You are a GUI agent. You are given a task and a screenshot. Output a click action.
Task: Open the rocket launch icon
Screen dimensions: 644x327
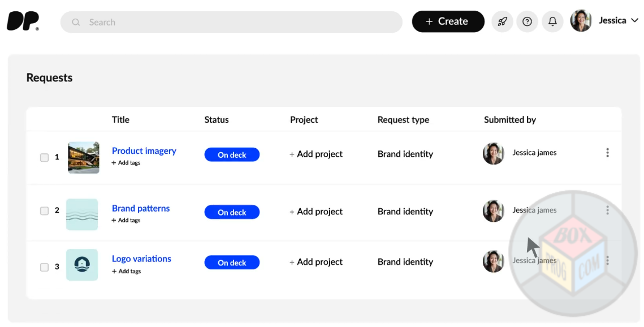click(x=502, y=21)
